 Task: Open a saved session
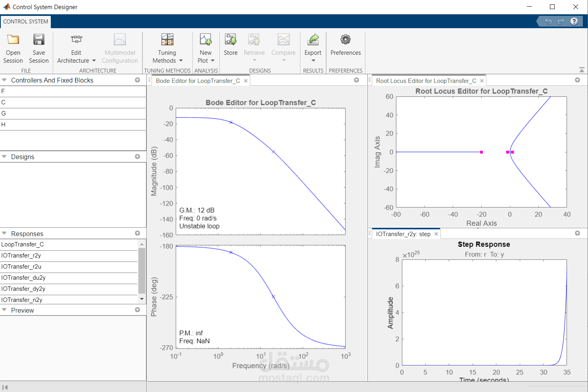point(13,48)
